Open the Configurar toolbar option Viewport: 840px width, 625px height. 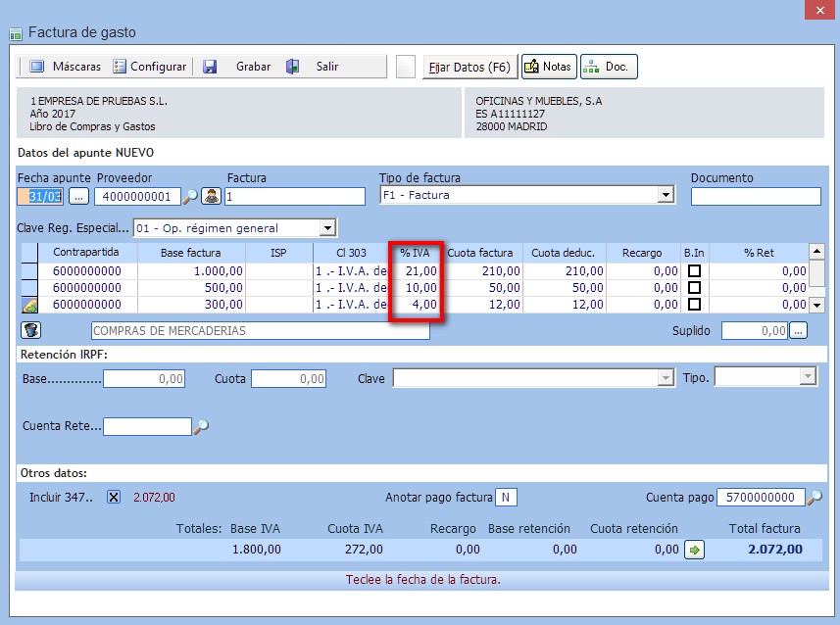pyautogui.click(x=149, y=67)
